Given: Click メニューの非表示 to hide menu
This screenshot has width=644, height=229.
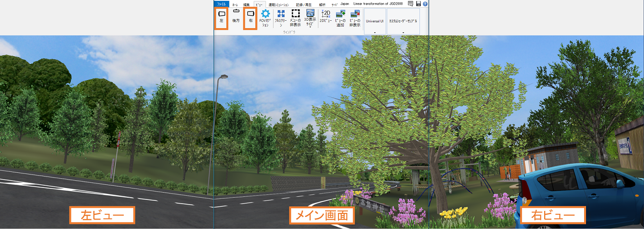Looking at the screenshot, I should [296, 18].
